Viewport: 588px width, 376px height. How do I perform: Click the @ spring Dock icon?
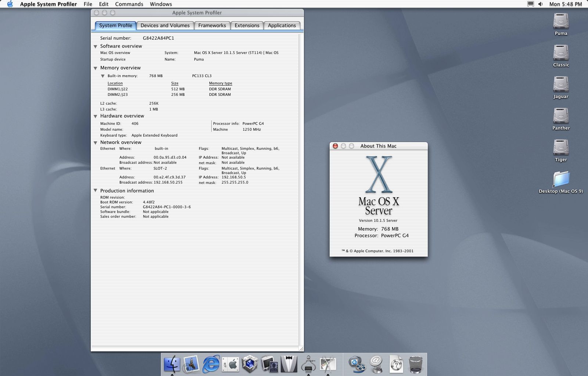377,364
